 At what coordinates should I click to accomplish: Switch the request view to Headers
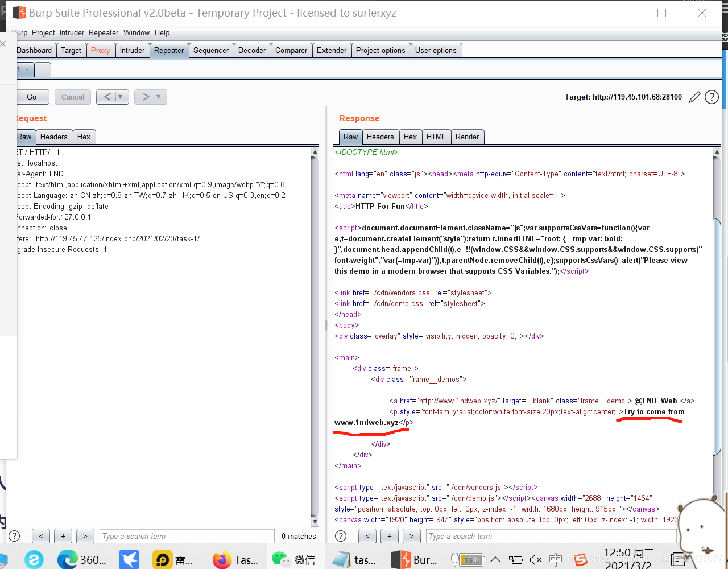54,137
